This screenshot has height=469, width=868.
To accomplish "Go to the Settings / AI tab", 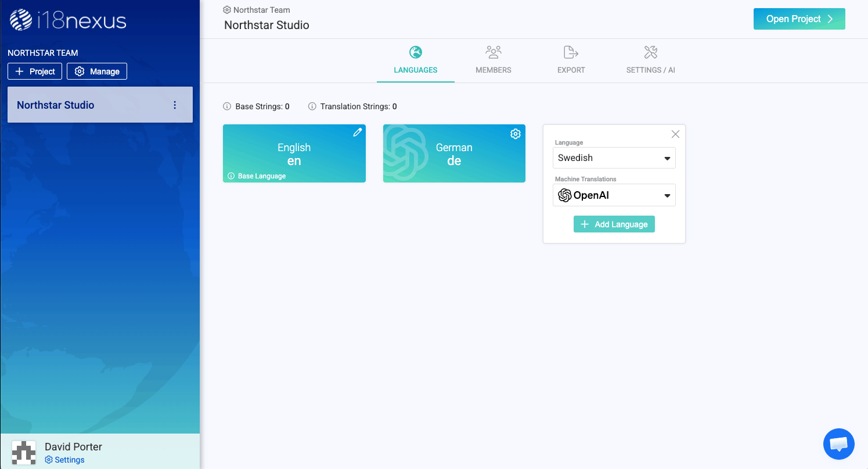I will 650,60.
